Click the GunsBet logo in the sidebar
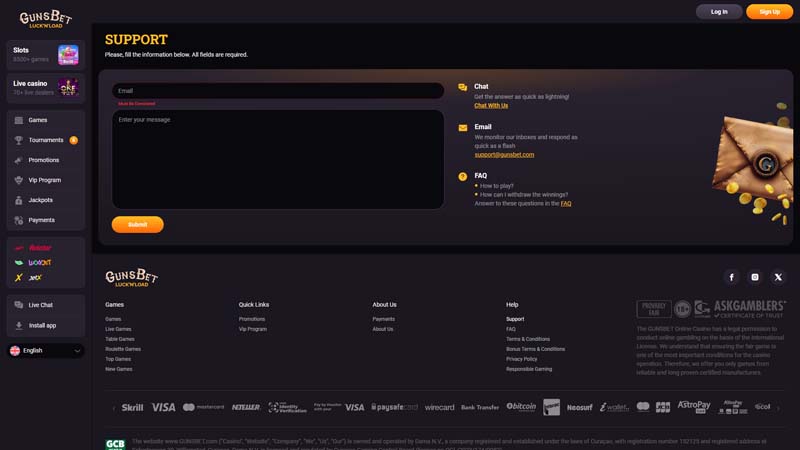Image resolution: width=800 pixels, height=450 pixels. pyautogui.click(x=45, y=19)
